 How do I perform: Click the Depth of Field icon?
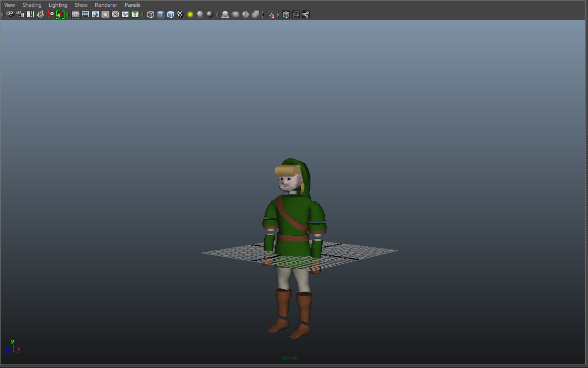(255, 14)
